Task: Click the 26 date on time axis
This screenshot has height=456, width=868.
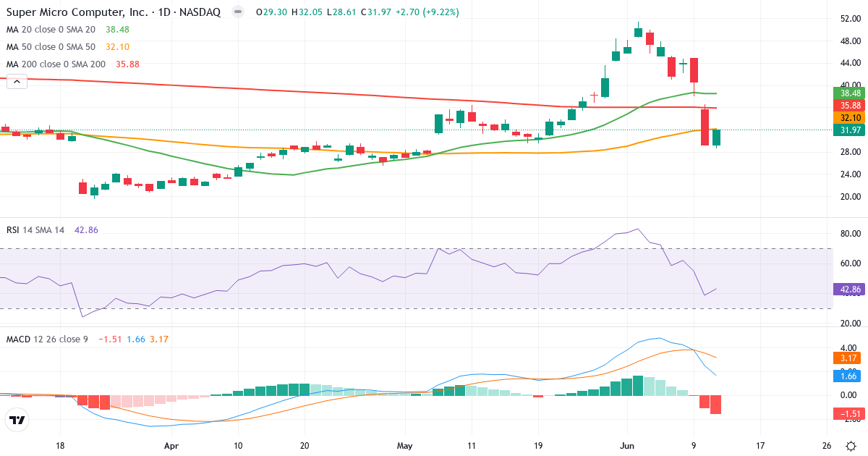Action: coord(827,447)
